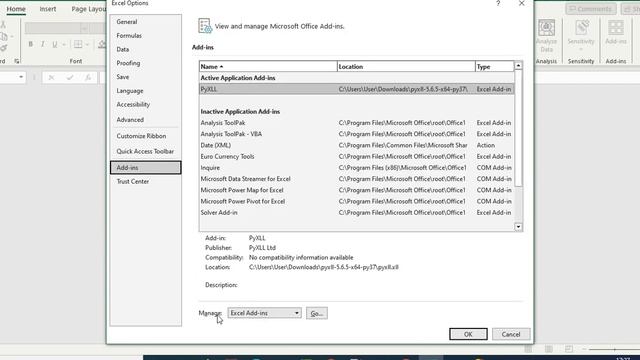
Task: Confirm dialog with OK button
Action: (468, 334)
